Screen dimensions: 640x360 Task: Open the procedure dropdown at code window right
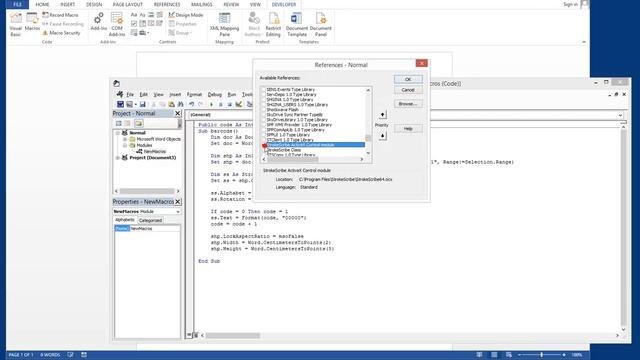620,115
